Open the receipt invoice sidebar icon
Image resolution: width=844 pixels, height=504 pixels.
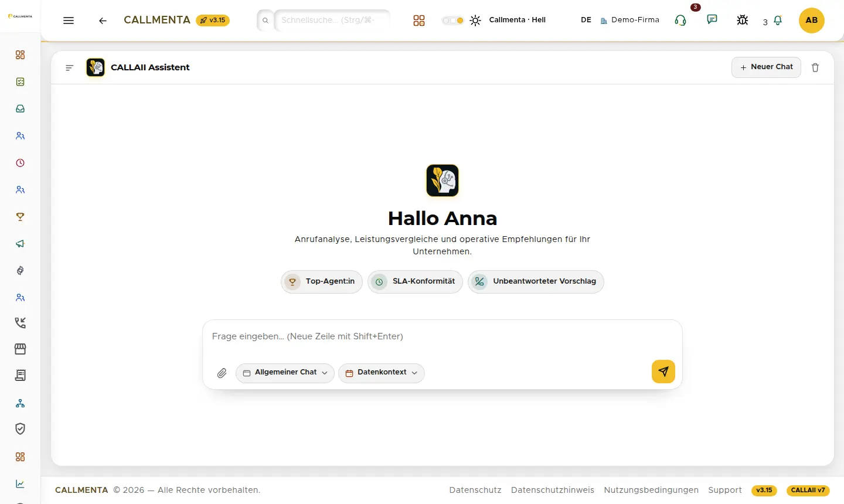tap(21, 375)
